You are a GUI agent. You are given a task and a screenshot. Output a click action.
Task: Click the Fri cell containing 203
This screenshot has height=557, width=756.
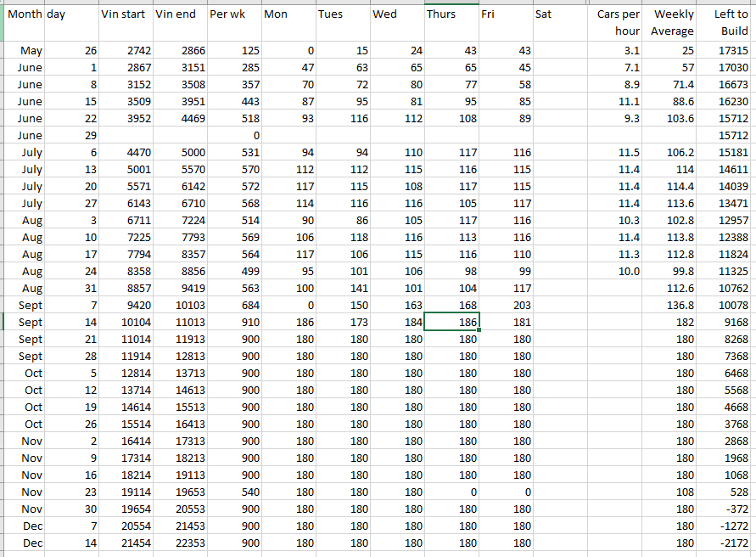(x=506, y=306)
